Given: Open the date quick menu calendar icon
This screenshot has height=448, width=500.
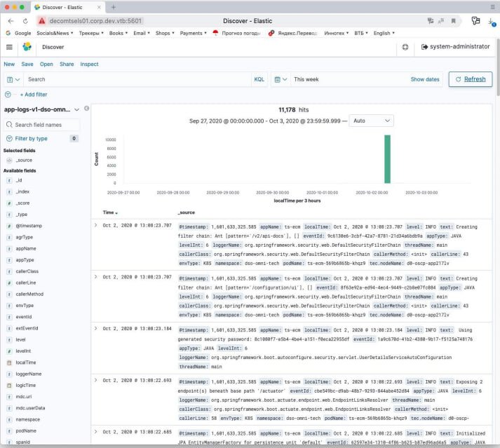Looking at the screenshot, I should tap(281, 79).
